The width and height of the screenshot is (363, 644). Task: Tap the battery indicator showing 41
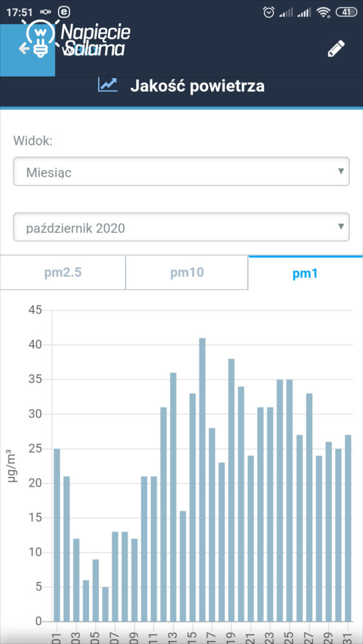tap(346, 12)
